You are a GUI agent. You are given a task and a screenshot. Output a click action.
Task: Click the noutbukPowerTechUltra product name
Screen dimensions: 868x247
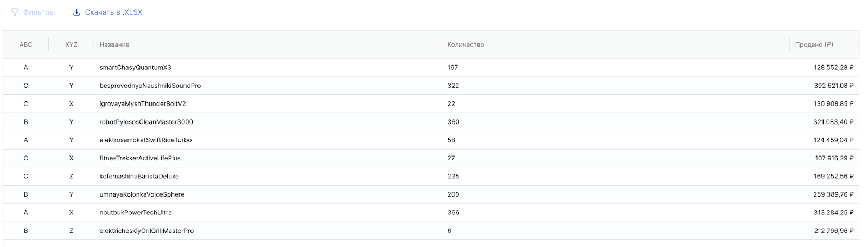pyautogui.click(x=136, y=213)
